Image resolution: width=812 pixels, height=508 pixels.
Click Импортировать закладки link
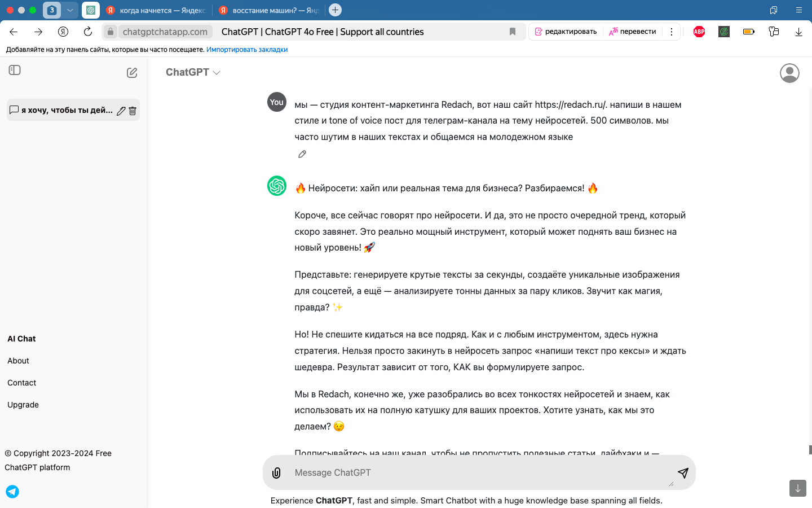coord(247,50)
